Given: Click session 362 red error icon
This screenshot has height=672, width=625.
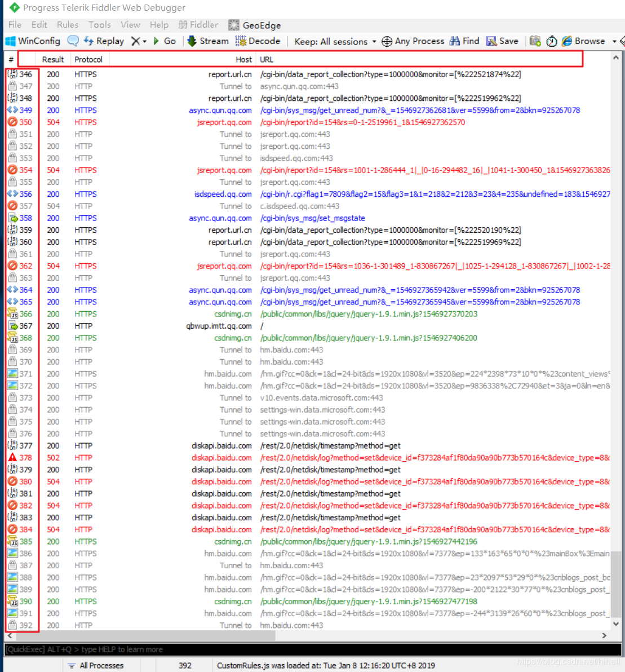Looking at the screenshot, I should tap(12, 266).
